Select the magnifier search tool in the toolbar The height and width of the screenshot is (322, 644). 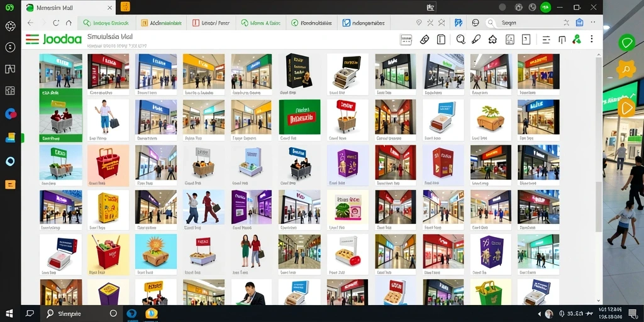pyautogui.click(x=460, y=40)
